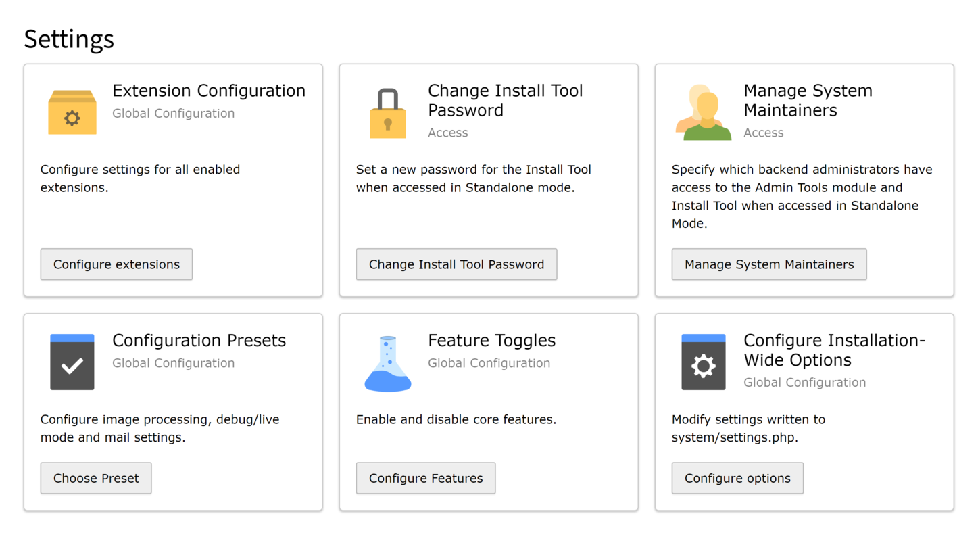Click 'Configure settings for all enabled extensions' text

(141, 179)
